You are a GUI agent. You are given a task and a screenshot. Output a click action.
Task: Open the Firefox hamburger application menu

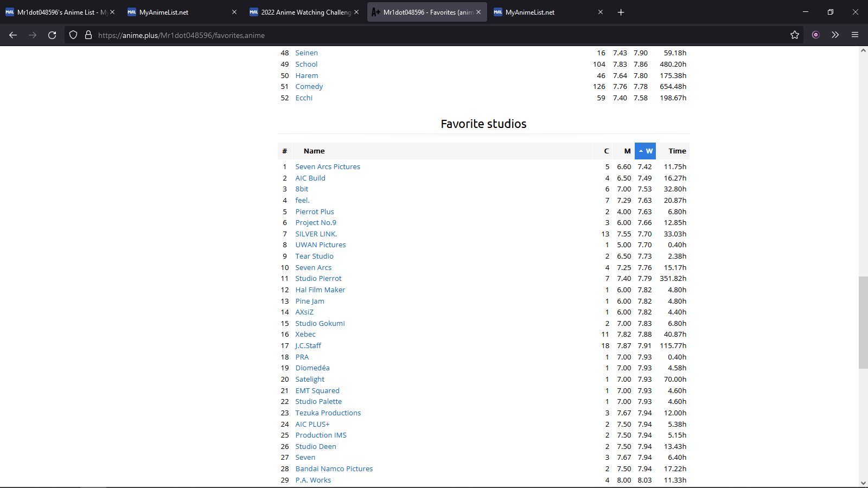[x=855, y=35]
